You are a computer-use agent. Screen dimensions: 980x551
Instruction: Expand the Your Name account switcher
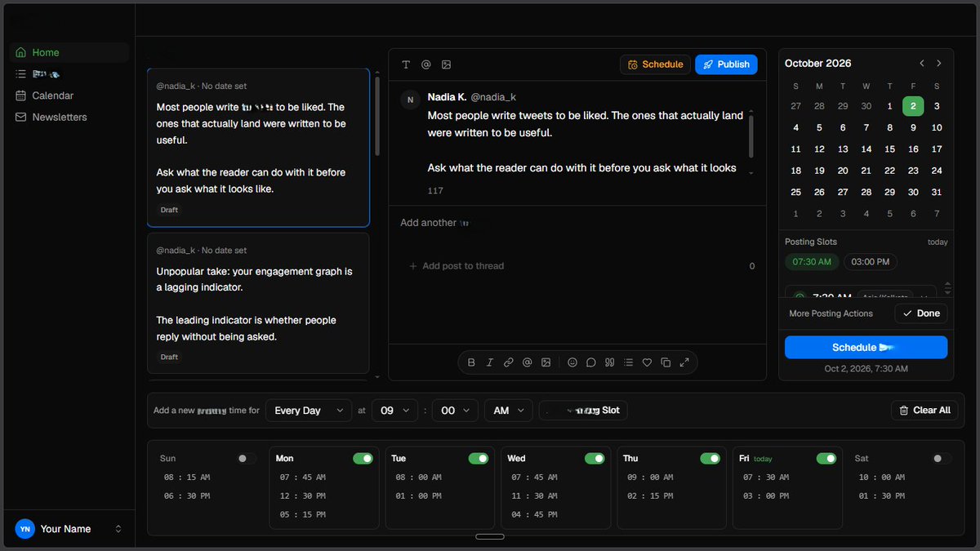(69, 529)
